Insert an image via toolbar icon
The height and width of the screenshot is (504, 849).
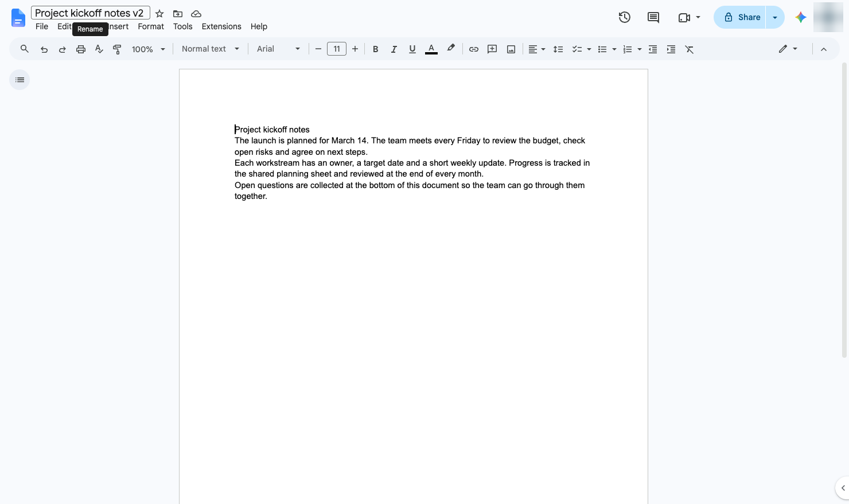pyautogui.click(x=511, y=49)
